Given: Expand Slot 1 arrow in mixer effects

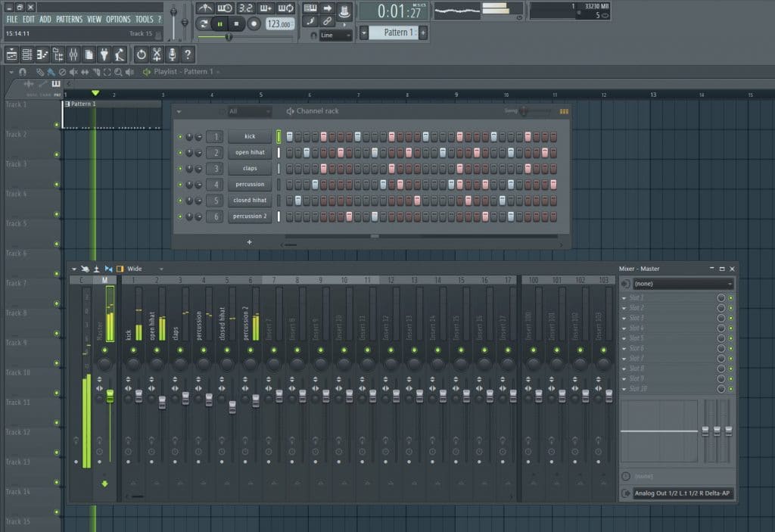Looking at the screenshot, I should click(x=624, y=298).
